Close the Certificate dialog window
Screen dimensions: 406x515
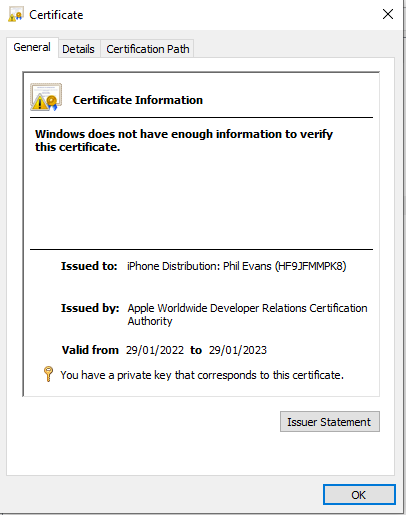click(388, 14)
